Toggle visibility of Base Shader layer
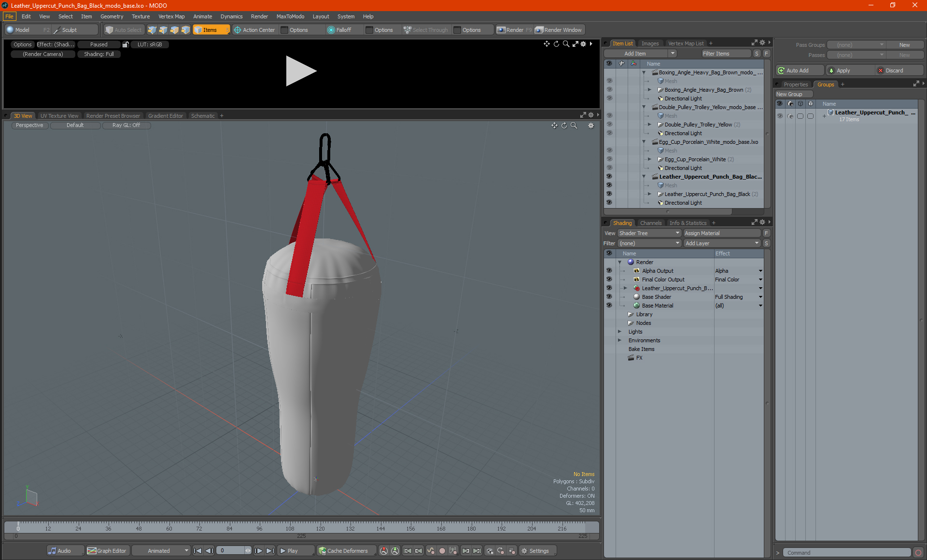Screen dimensions: 927x560 click(609, 297)
